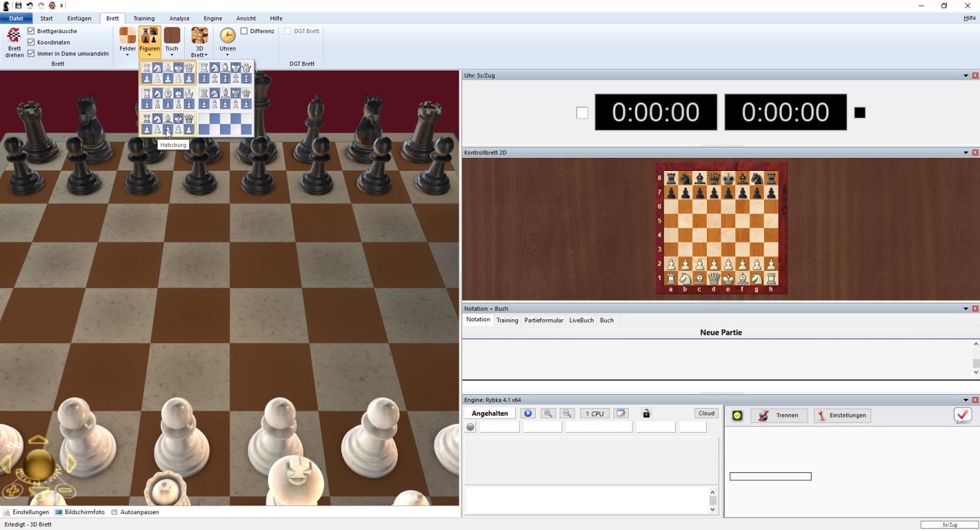Open the 3D Brett dropdown
Image resolution: width=980 pixels, height=530 pixels.
pos(200,43)
